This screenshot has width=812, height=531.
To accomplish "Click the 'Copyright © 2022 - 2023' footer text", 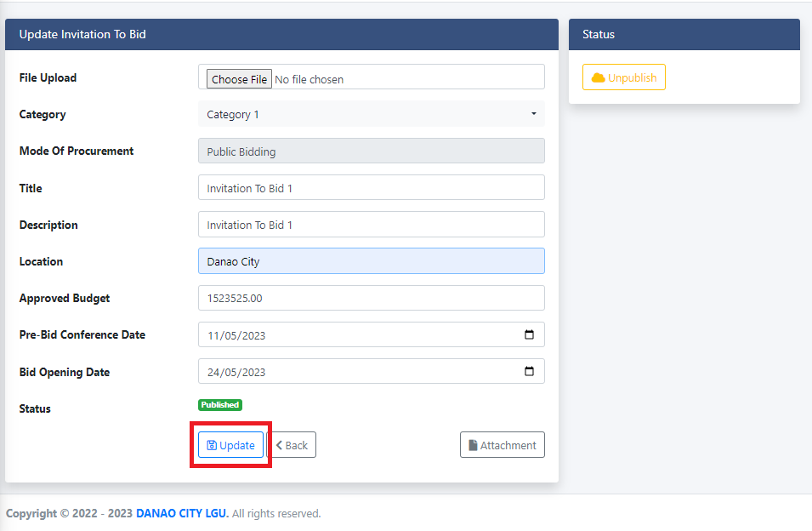I will pos(70,513).
